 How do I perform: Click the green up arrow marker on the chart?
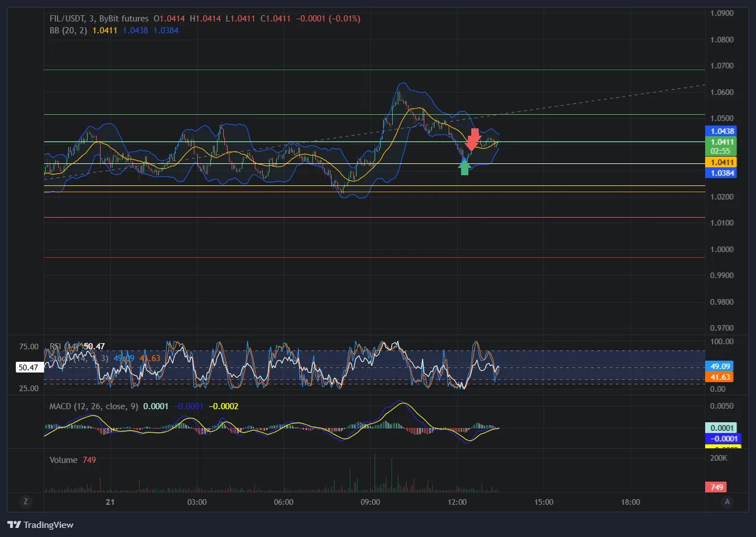coord(464,167)
